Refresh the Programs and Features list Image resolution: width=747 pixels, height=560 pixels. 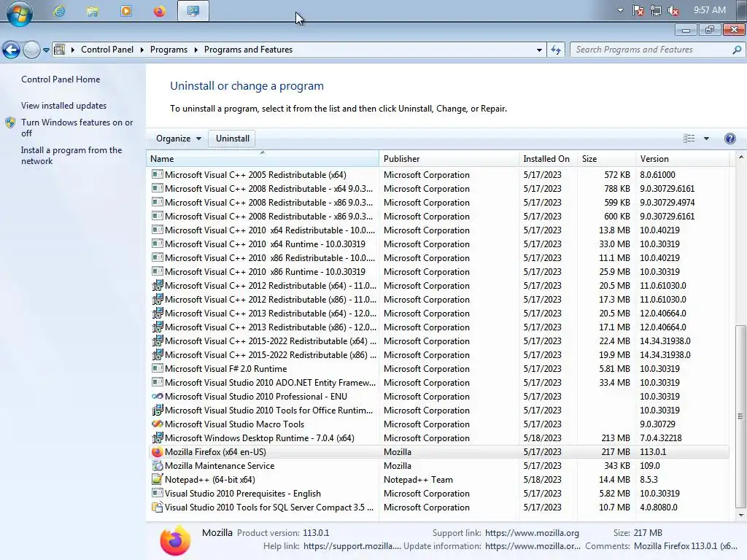pos(556,50)
